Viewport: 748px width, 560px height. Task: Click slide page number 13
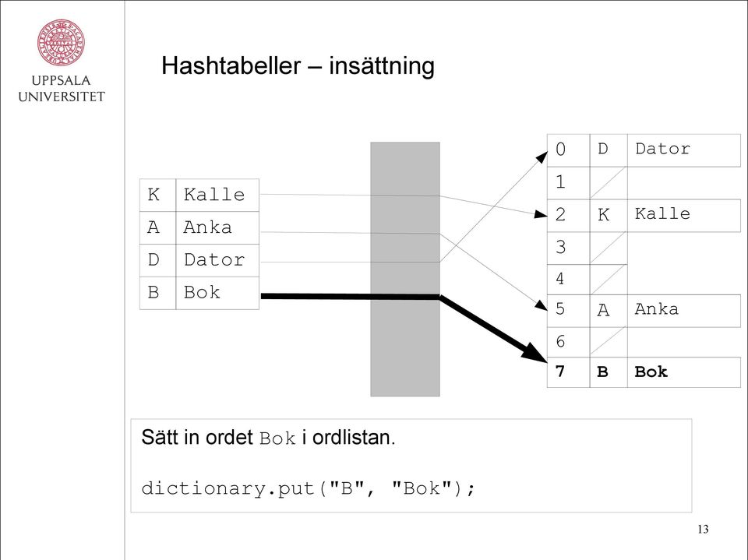click(x=703, y=529)
